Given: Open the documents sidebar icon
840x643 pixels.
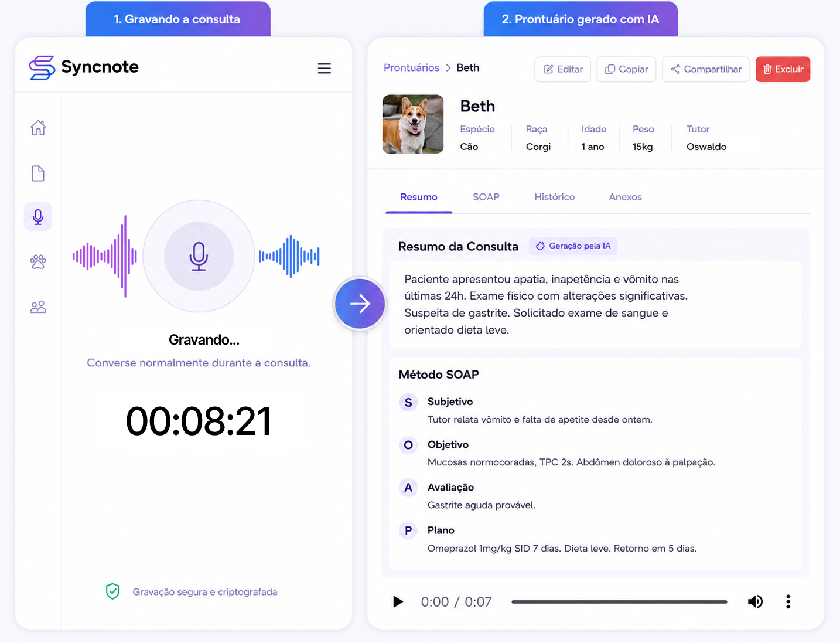Looking at the screenshot, I should point(38,173).
